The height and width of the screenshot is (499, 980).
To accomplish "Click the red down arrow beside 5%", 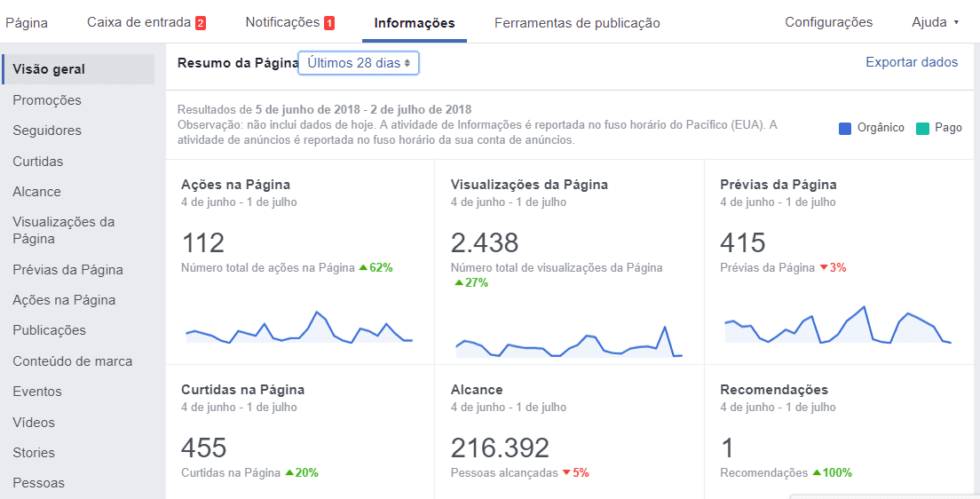I will [565, 472].
